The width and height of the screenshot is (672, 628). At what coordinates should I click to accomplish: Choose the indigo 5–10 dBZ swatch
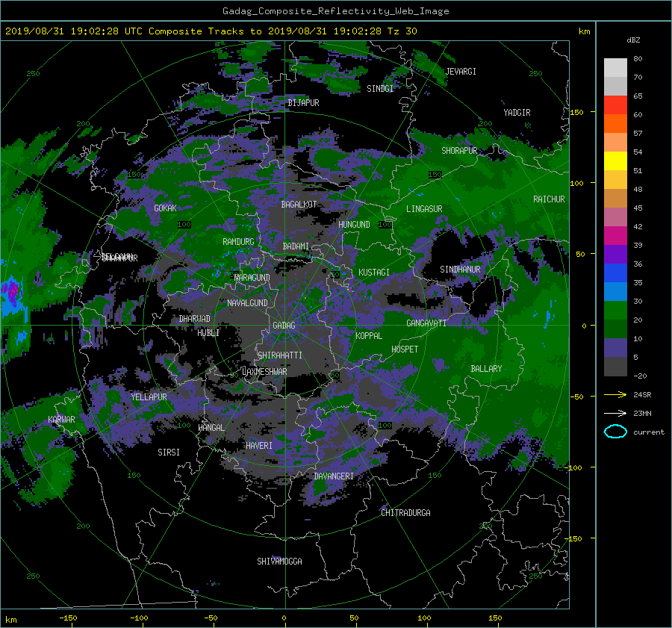[615, 348]
